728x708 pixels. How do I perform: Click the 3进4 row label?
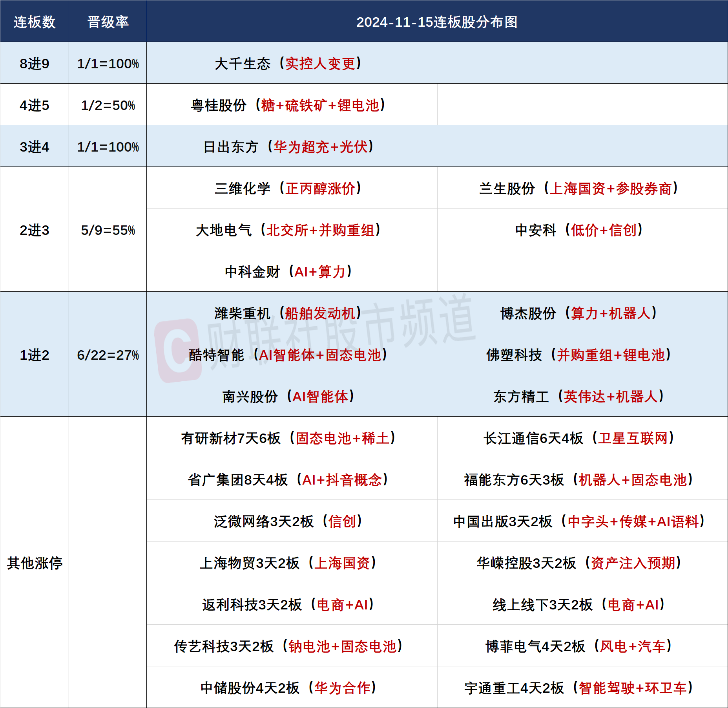[x=35, y=147]
